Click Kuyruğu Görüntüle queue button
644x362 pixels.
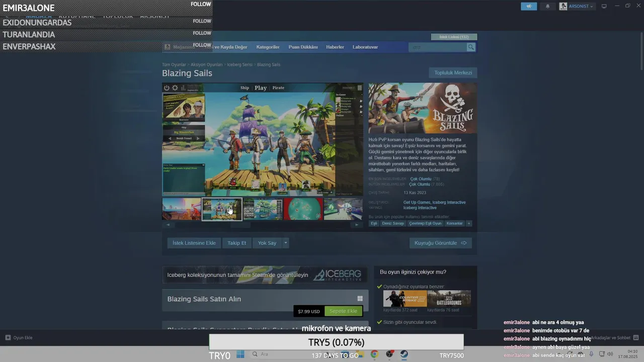[x=440, y=243]
